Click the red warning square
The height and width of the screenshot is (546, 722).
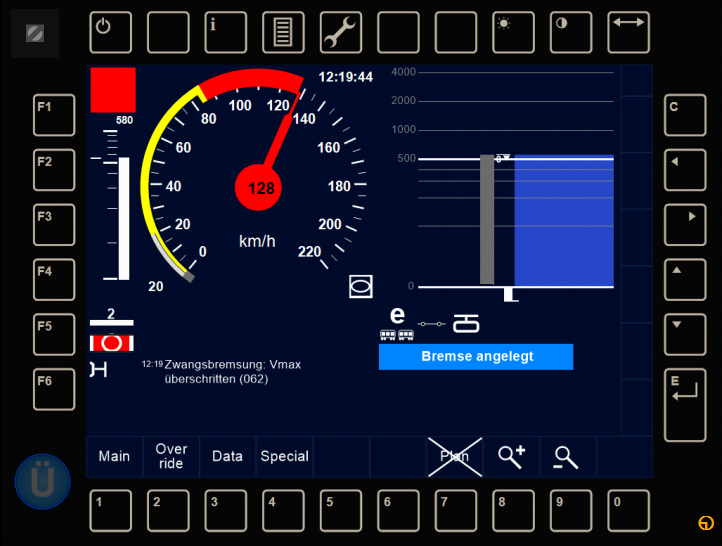coord(113,90)
